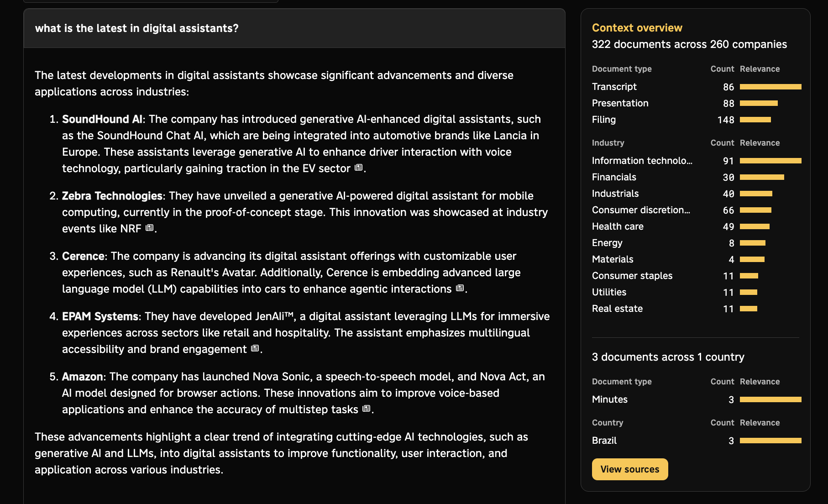Select the Utilities industry row
This screenshot has height=504, width=828.
697,292
